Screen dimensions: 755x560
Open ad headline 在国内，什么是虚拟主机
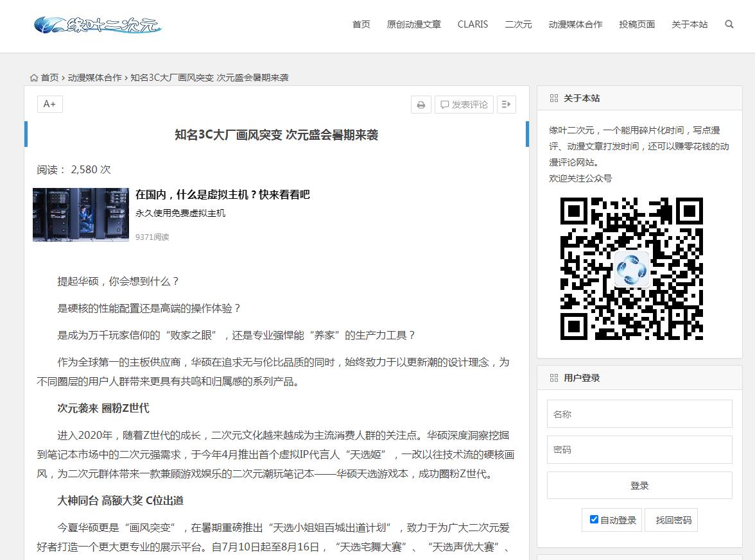[222, 194]
